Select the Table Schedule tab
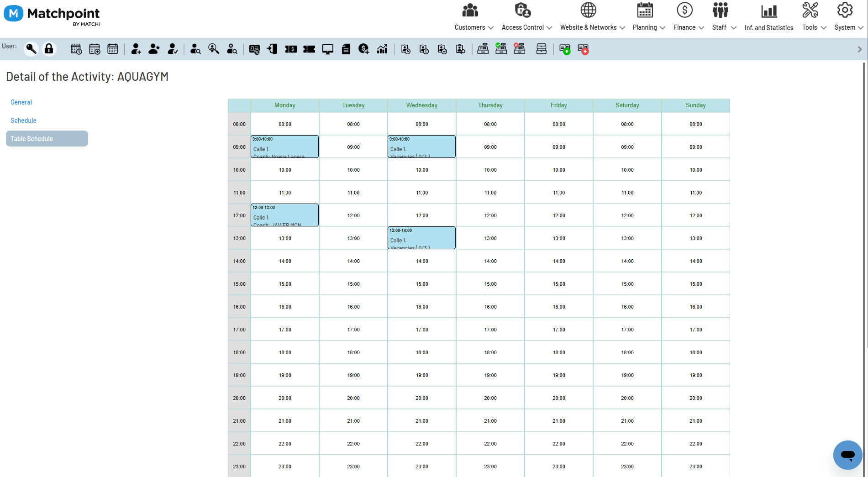Viewport: 868px width, 477px height. 47,139
